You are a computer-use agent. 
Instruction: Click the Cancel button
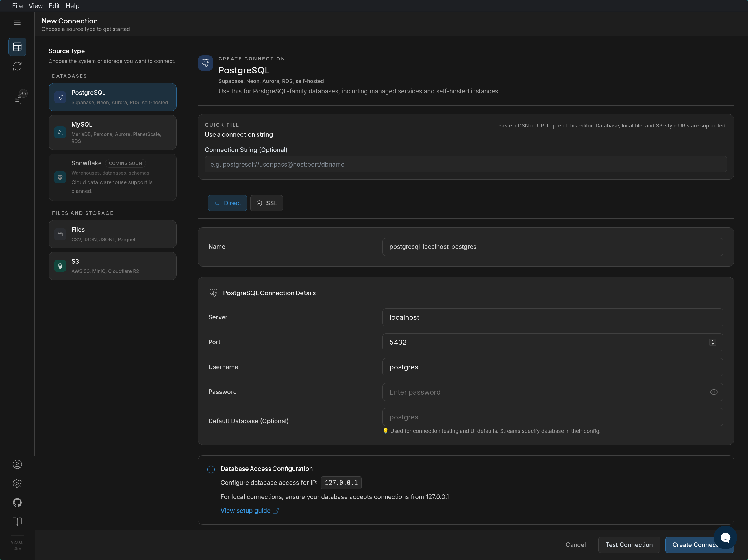tap(575, 544)
